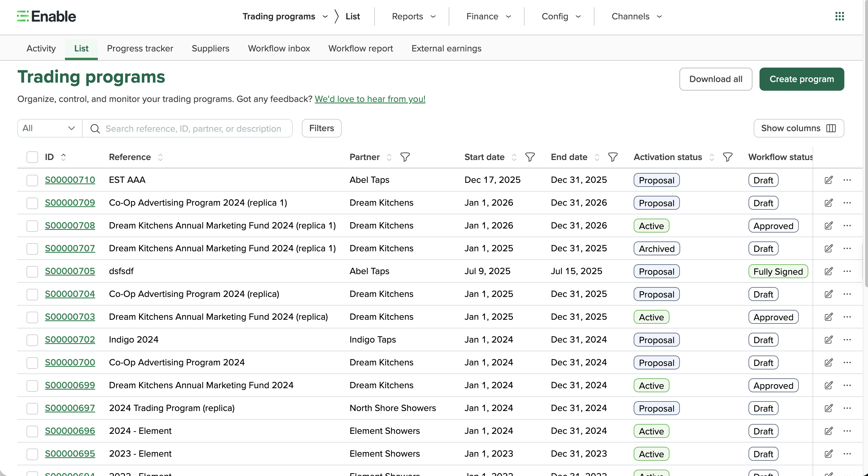Switch to the Progress tracker tab
Screen dimensions: 868x476
[x=140, y=49]
